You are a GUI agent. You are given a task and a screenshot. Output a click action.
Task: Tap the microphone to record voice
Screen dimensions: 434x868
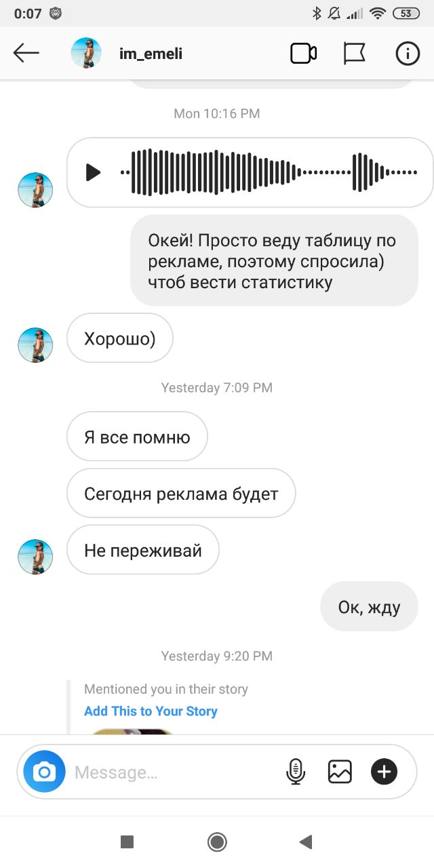click(x=296, y=772)
